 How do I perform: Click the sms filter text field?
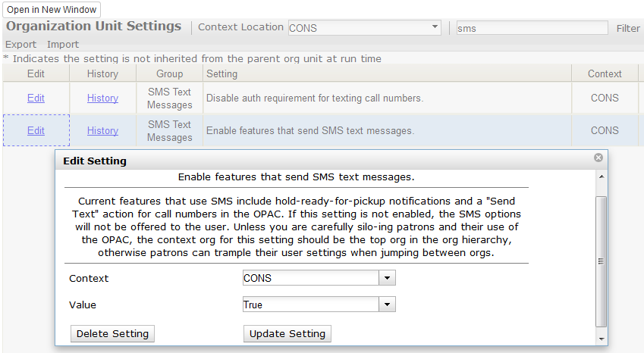pos(531,28)
